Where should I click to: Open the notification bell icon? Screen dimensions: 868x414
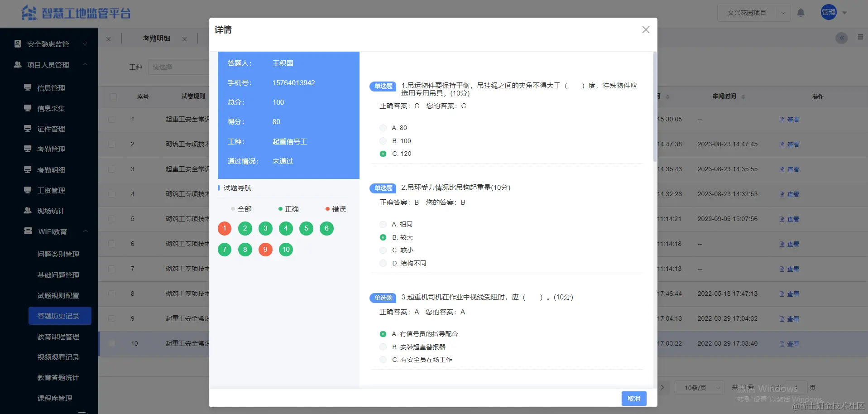coord(801,13)
